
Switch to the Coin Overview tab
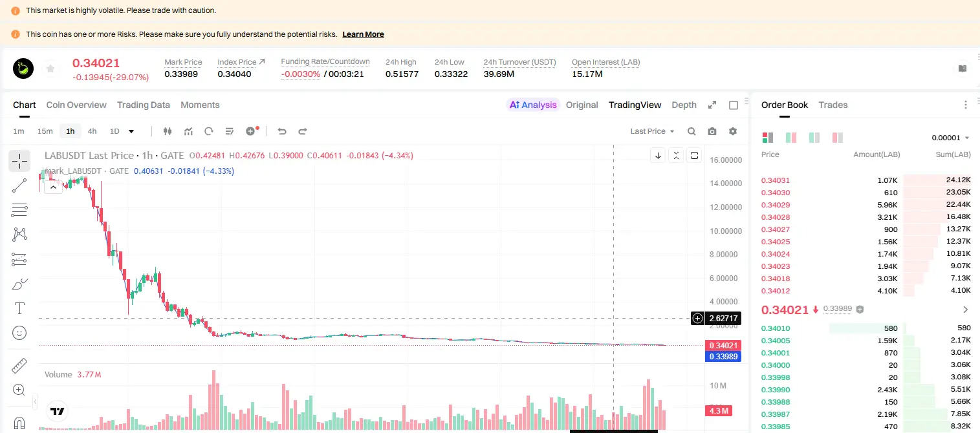coord(76,105)
